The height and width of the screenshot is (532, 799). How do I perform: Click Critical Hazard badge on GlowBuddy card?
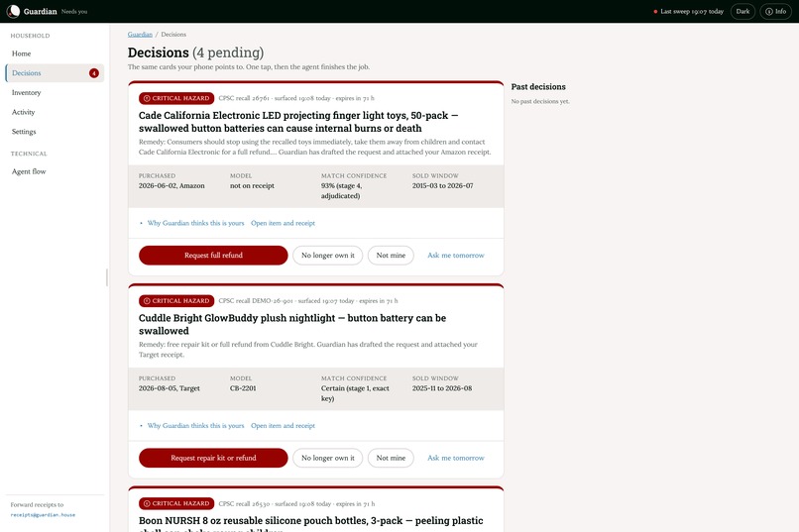(x=176, y=301)
